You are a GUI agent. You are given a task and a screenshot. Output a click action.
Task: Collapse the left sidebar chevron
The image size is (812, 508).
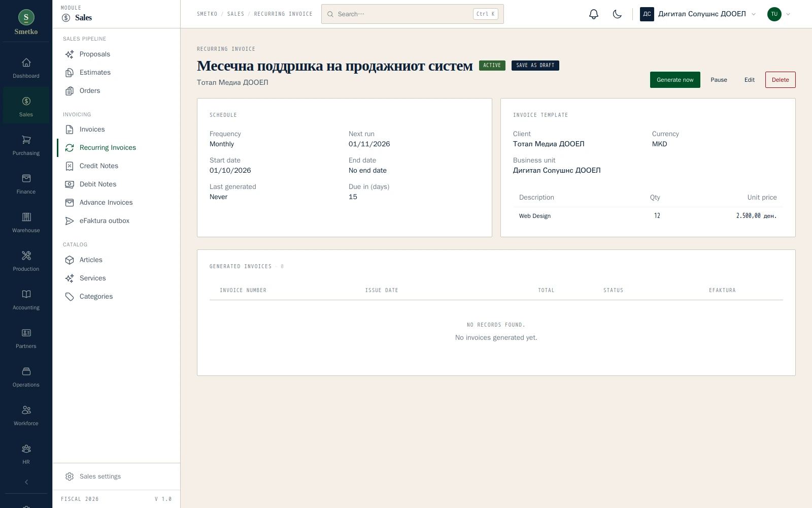tap(26, 482)
